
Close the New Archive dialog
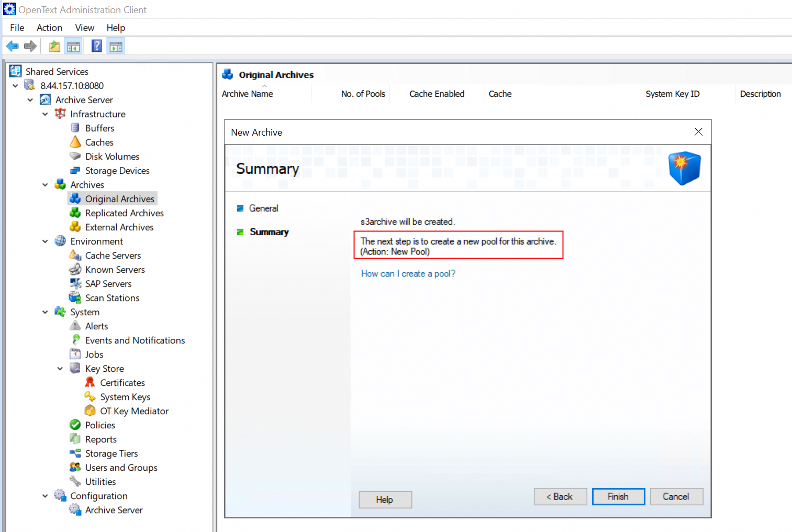[x=698, y=132]
